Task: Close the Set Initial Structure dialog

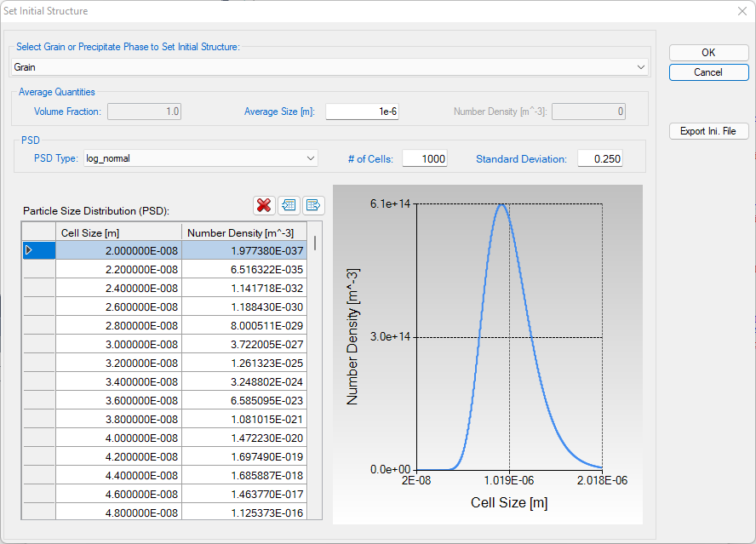Action: pyautogui.click(x=741, y=11)
